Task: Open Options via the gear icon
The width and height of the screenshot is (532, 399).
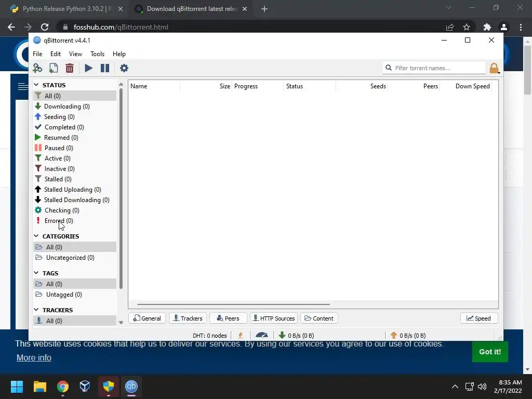Action: point(124,68)
